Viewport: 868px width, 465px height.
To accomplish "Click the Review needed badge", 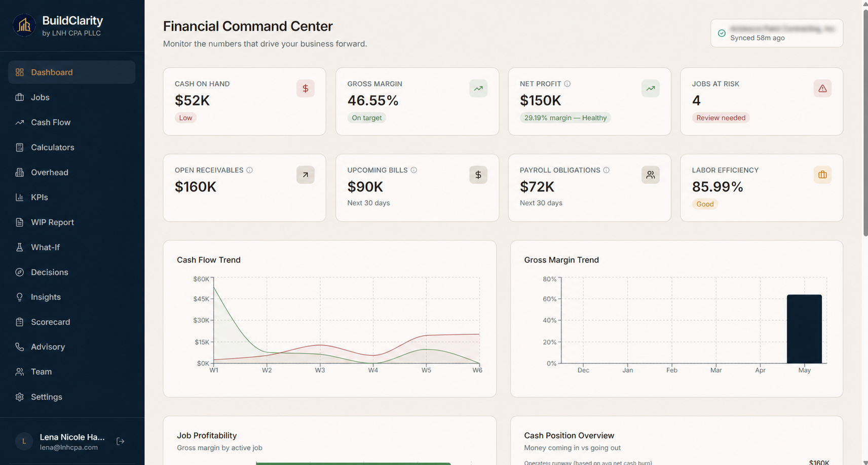I will point(721,118).
